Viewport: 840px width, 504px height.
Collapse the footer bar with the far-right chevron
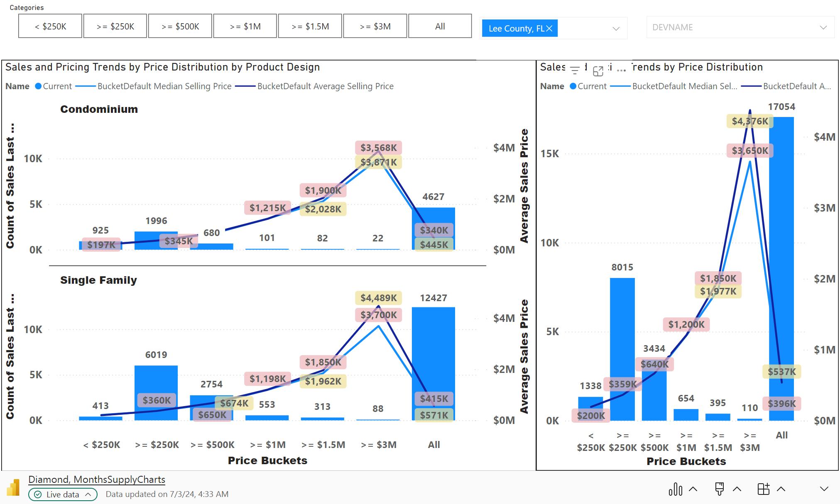click(x=824, y=489)
